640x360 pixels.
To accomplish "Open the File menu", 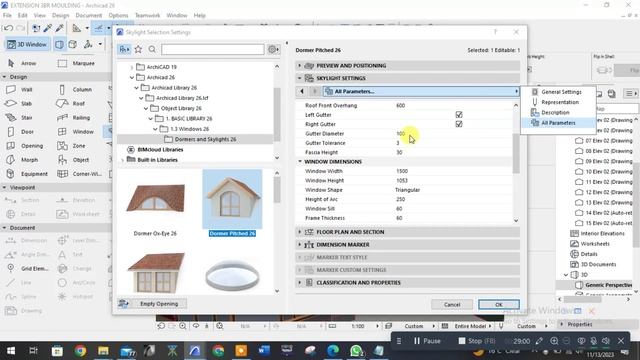I will click(7, 15).
